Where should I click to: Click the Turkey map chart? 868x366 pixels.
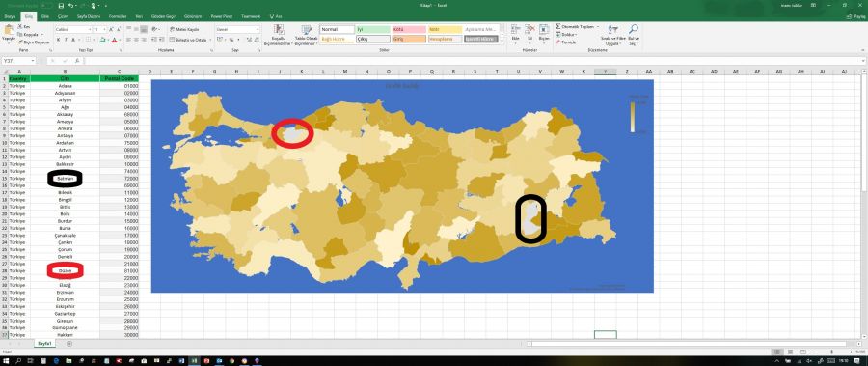coord(402,185)
